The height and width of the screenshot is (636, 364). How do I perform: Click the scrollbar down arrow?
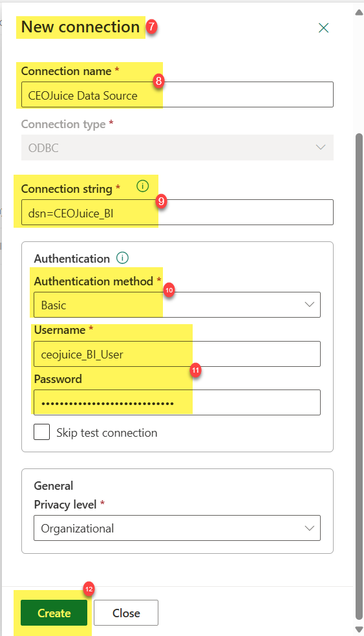(x=359, y=629)
